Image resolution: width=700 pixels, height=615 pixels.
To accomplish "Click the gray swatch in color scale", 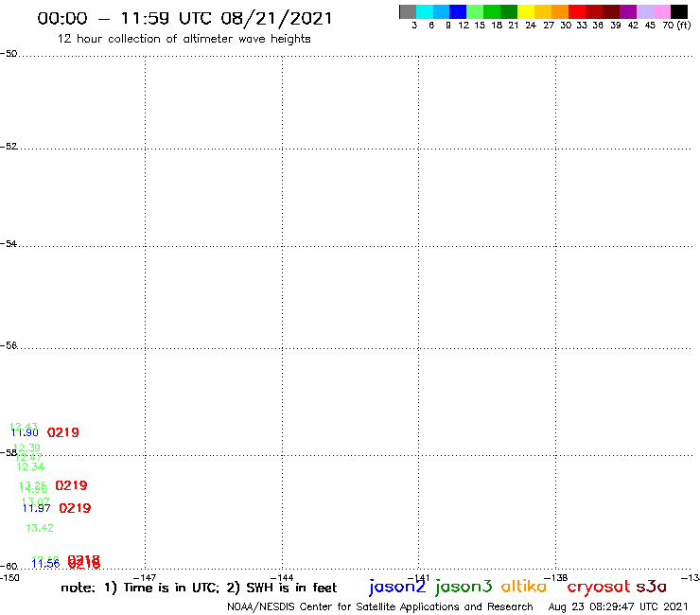I will (x=408, y=11).
